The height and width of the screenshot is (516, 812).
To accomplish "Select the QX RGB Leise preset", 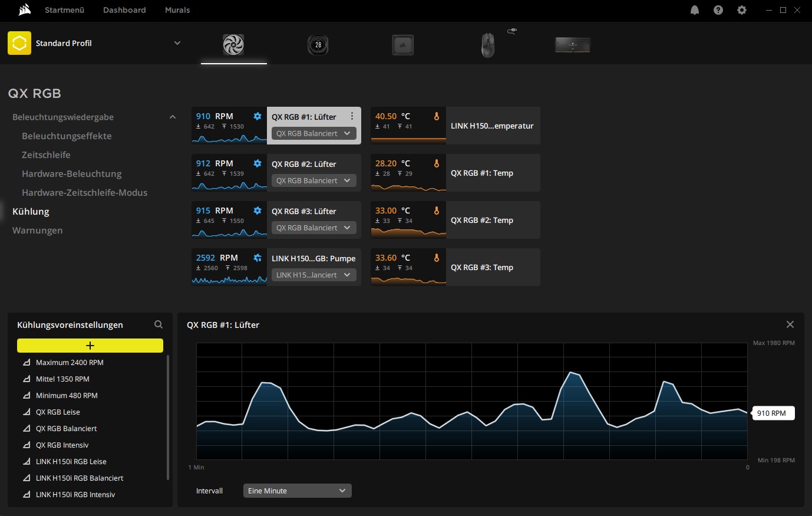I will pyautogui.click(x=58, y=412).
